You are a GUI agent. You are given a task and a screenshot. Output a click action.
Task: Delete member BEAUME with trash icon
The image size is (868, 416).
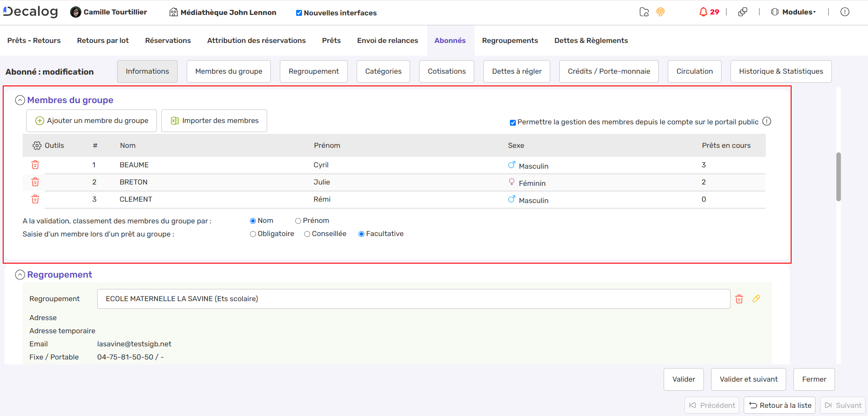pos(35,165)
